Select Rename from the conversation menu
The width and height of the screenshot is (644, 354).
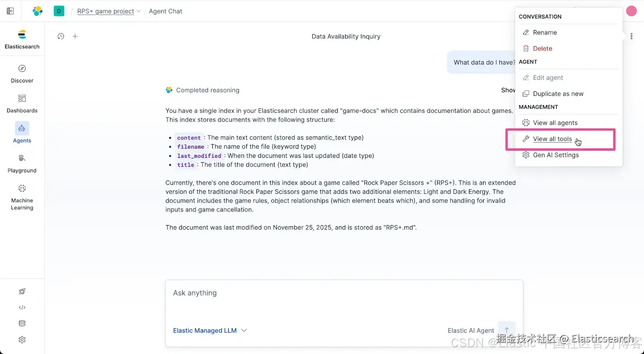(x=545, y=33)
